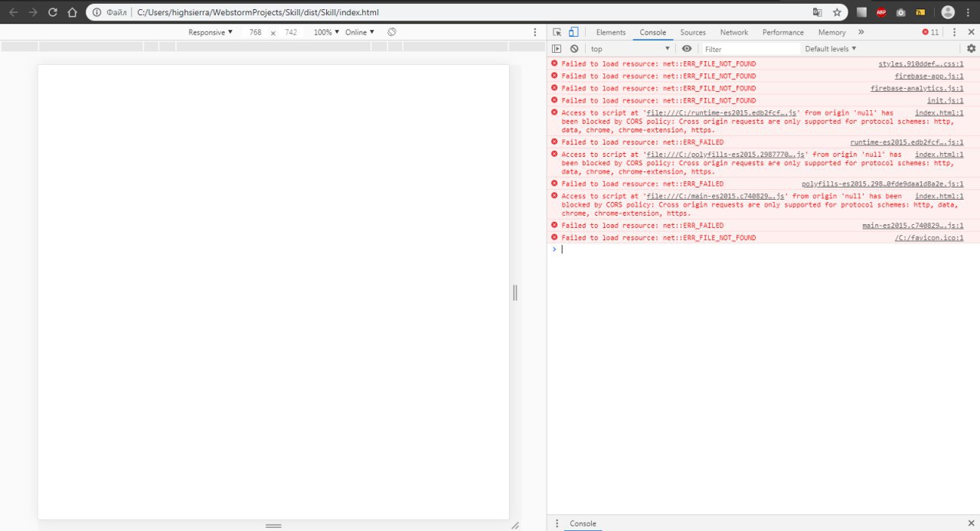Open the gray square extension icon
This screenshot has height=531, width=980.
click(x=862, y=12)
